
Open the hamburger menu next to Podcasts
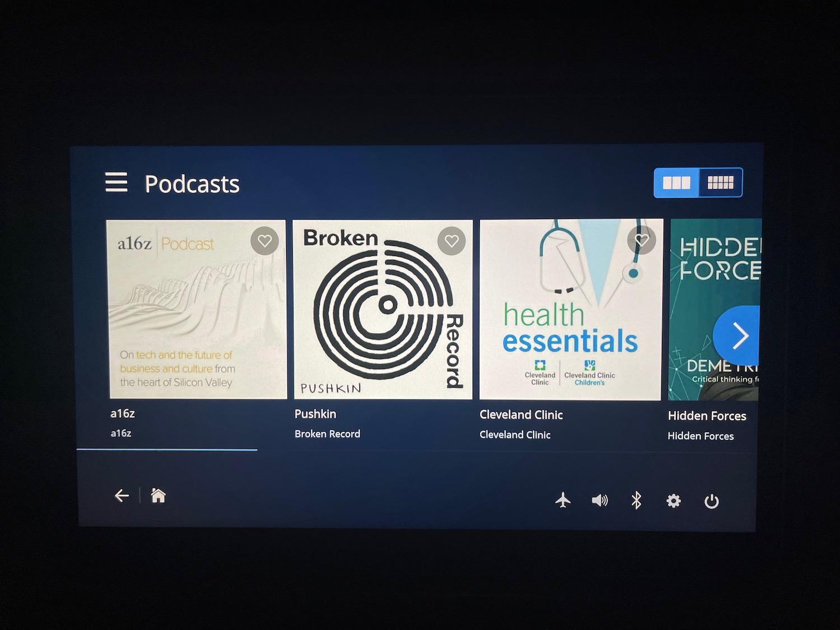click(x=116, y=183)
